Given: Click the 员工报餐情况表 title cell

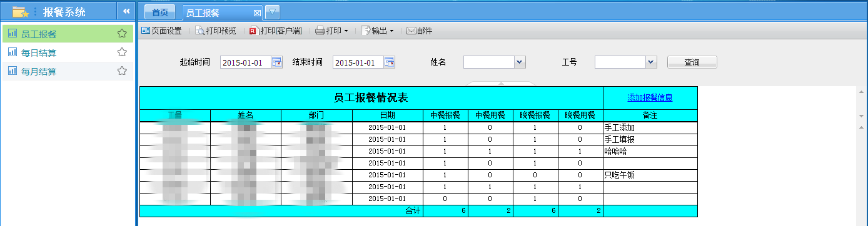Looking at the screenshot, I should pyautogui.click(x=371, y=97).
